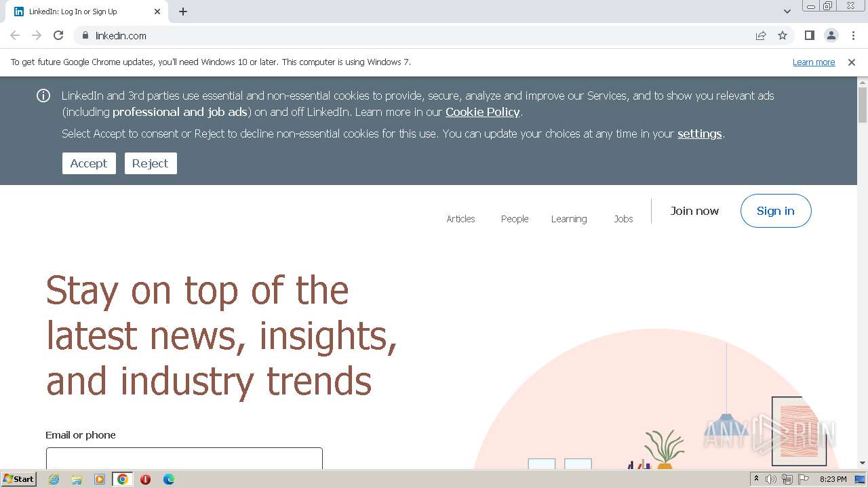Click the Sign in button
The image size is (868, 488).
tap(776, 211)
